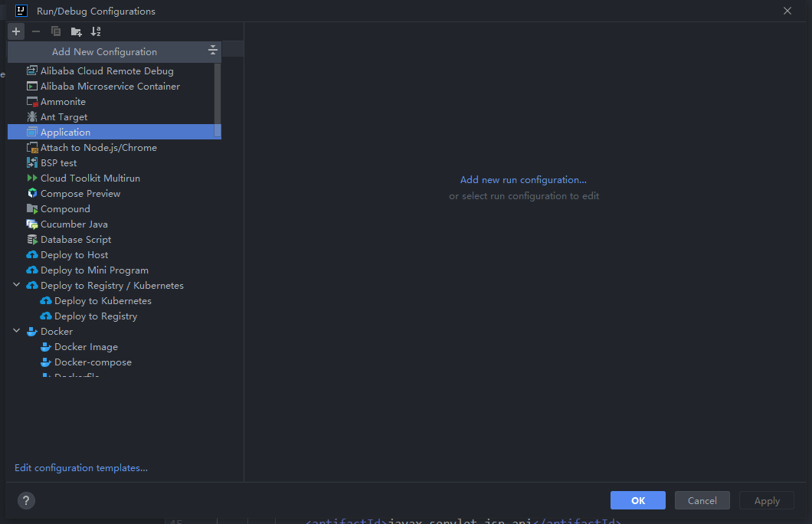
Task: Click the Deploy to Host cloud icon
Action: [32, 255]
